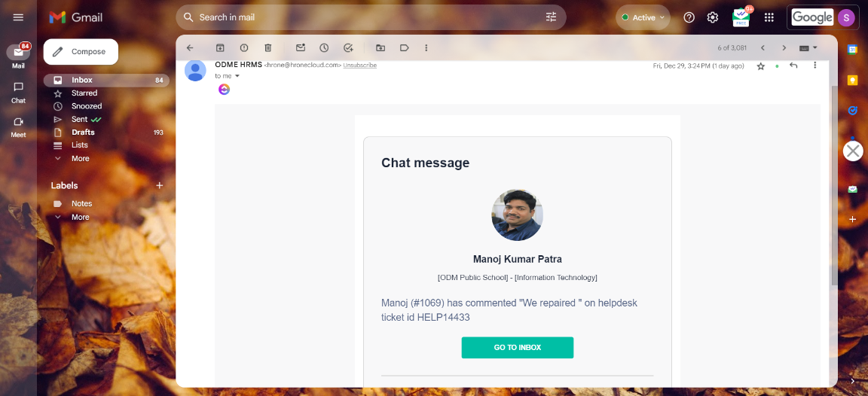Image resolution: width=868 pixels, height=396 pixels.
Task: Click the Unsubscribe link
Action: pyautogui.click(x=360, y=65)
